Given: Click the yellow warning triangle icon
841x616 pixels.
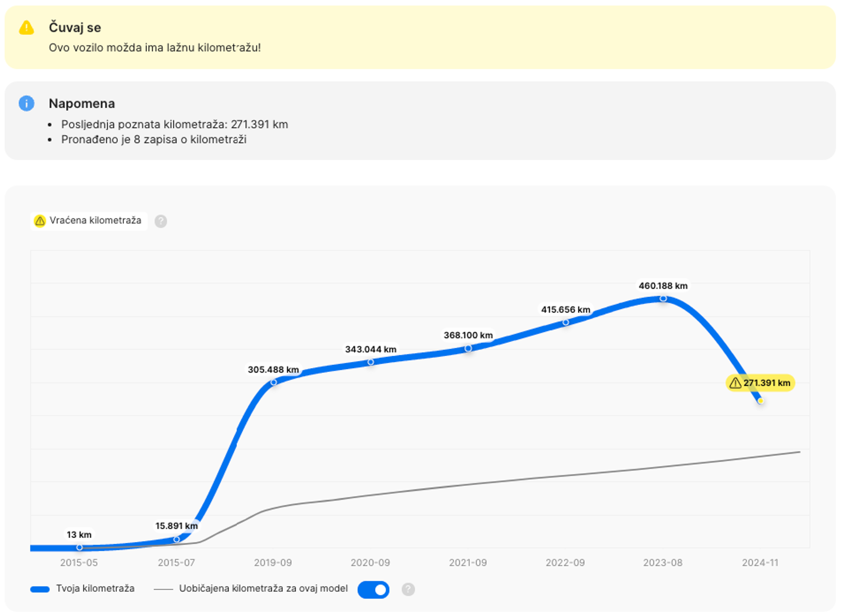Looking at the screenshot, I should click(26, 28).
